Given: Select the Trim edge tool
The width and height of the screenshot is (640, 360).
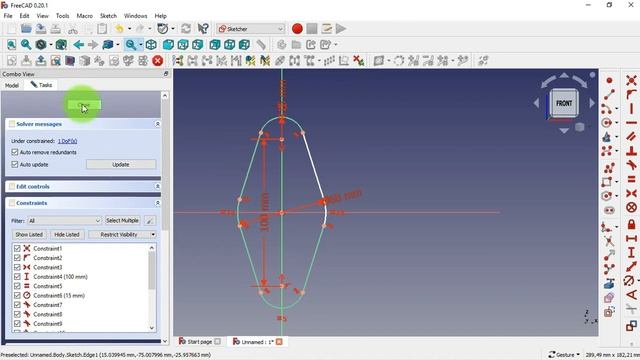Looking at the screenshot, I should (609, 240).
